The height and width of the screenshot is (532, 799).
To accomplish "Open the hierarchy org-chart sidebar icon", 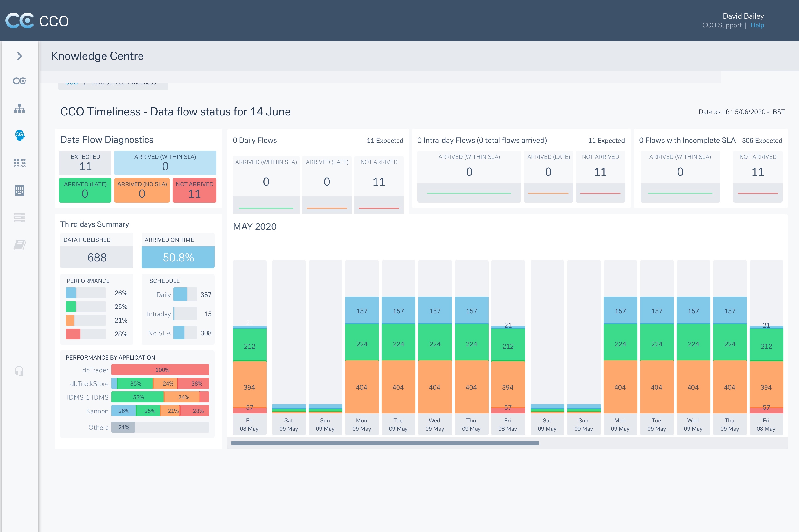I will 19,108.
